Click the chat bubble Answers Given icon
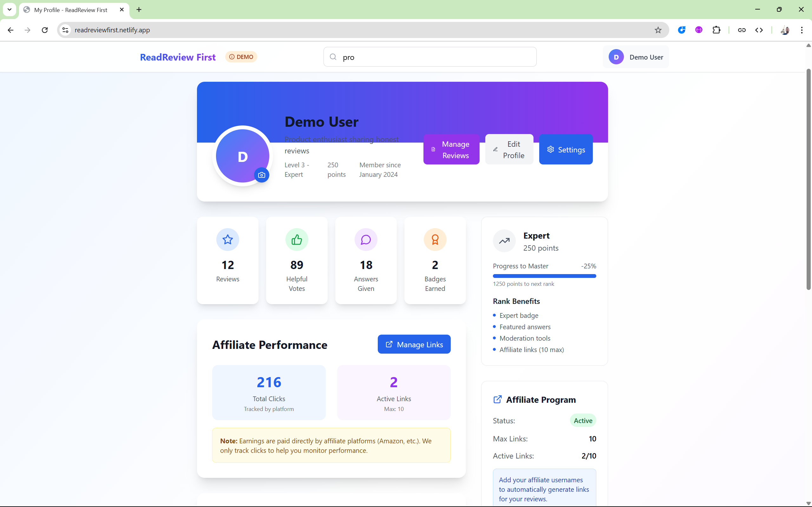 click(366, 240)
